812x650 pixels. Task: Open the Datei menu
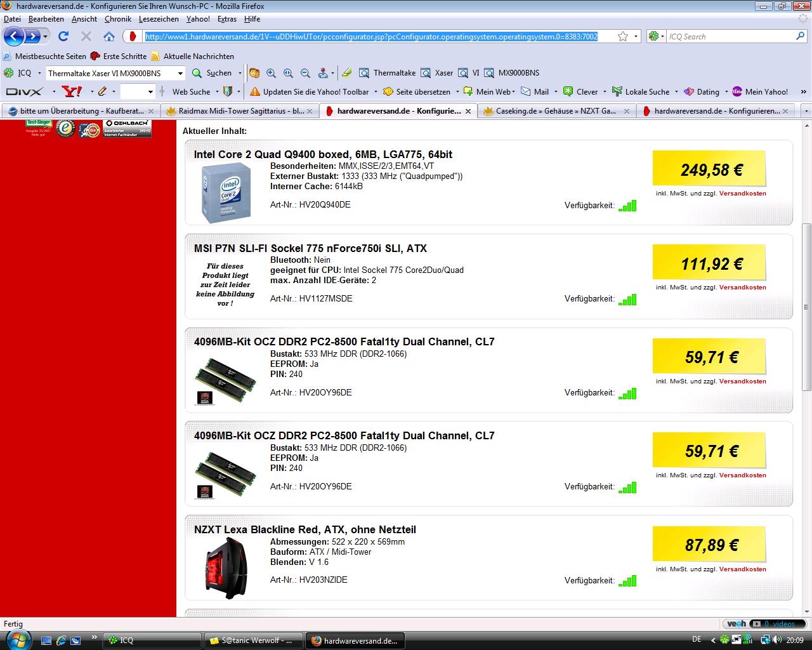pos(12,19)
